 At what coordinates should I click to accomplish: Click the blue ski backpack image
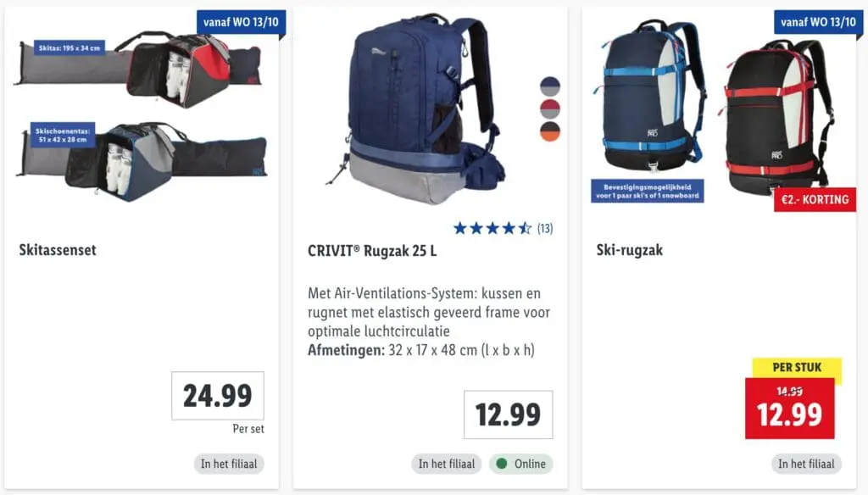coord(650,97)
